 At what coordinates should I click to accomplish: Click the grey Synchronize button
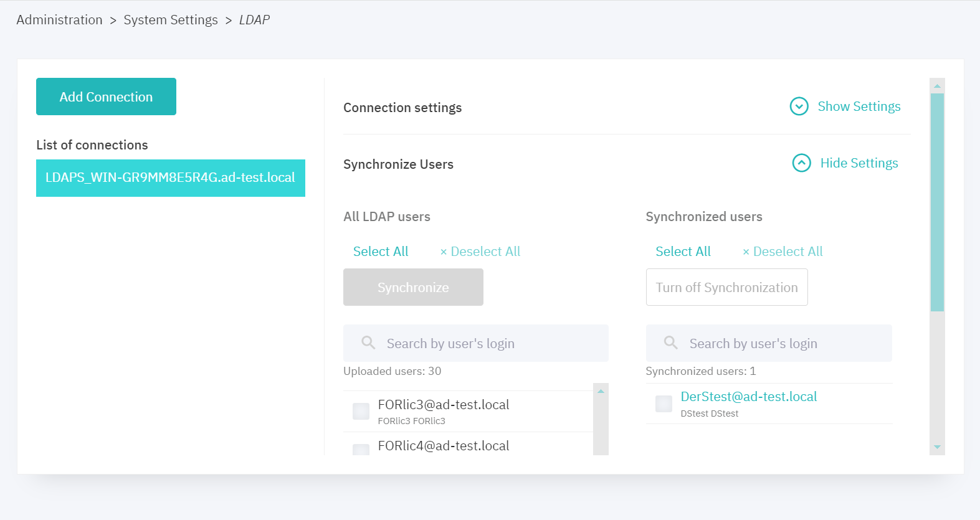[413, 287]
